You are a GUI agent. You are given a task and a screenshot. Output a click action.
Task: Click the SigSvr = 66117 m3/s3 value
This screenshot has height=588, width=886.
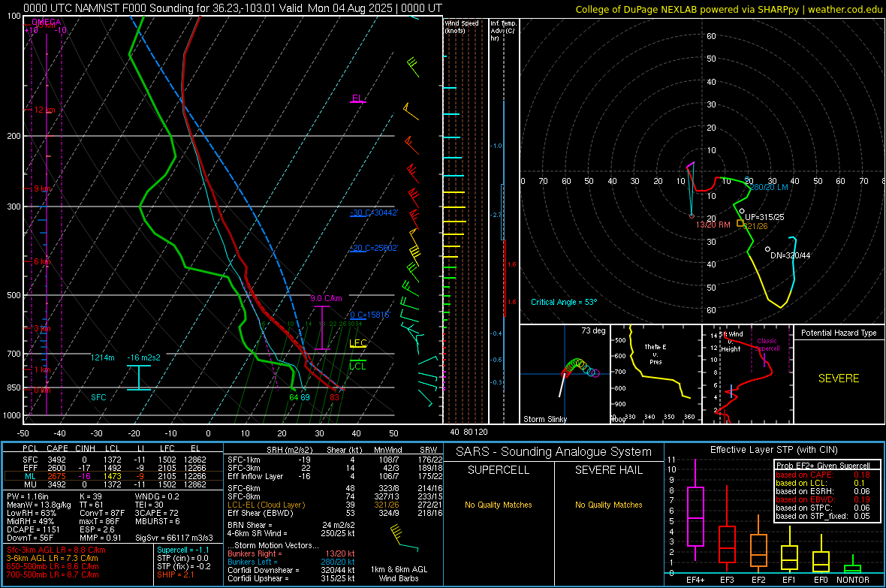coord(174,538)
